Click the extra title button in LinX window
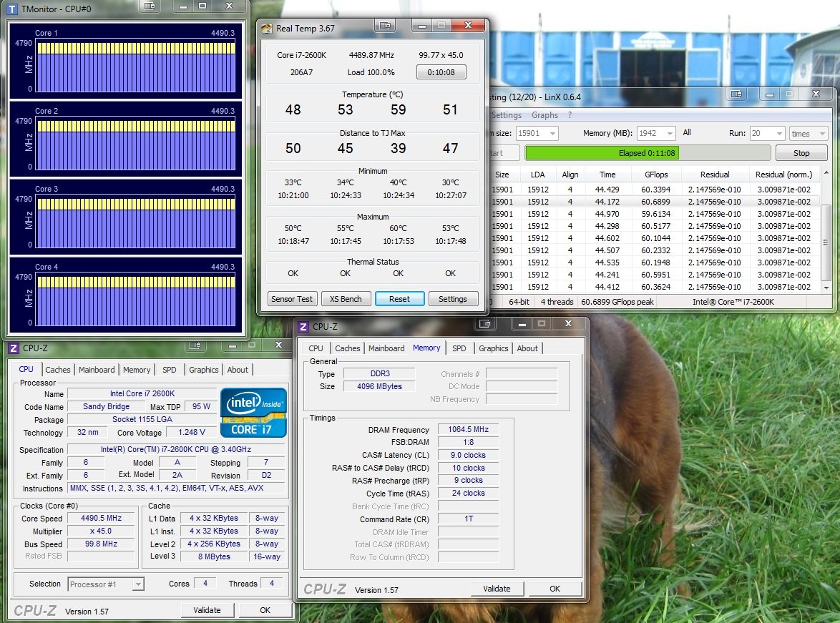 coord(736,94)
